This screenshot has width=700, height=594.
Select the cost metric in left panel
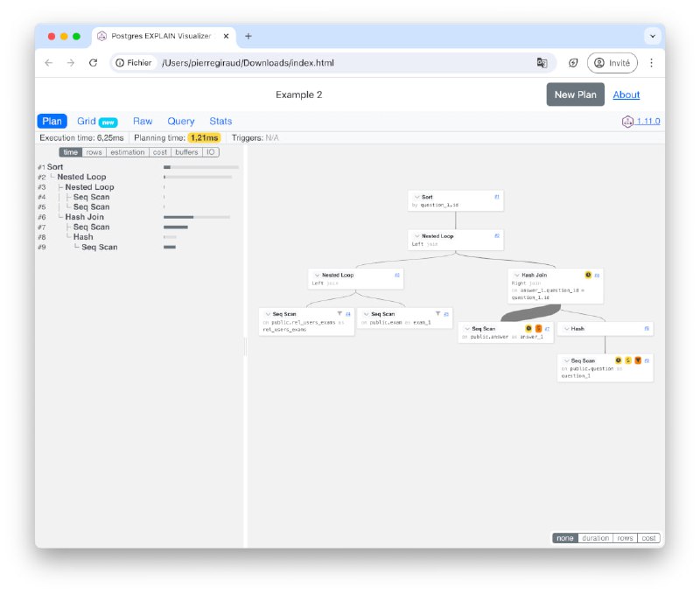(160, 152)
